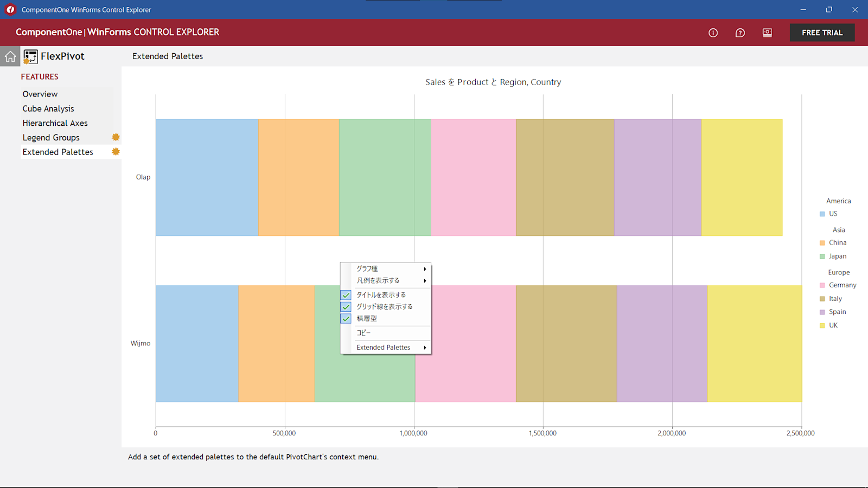
Task: Select Cube Analysis in the sidebar
Action: click(48, 109)
